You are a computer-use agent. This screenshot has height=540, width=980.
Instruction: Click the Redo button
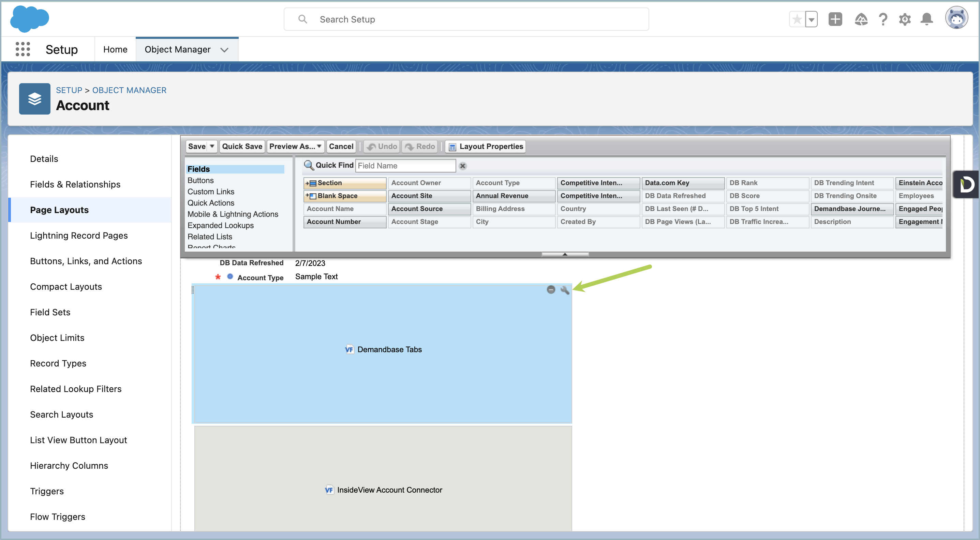420,146
